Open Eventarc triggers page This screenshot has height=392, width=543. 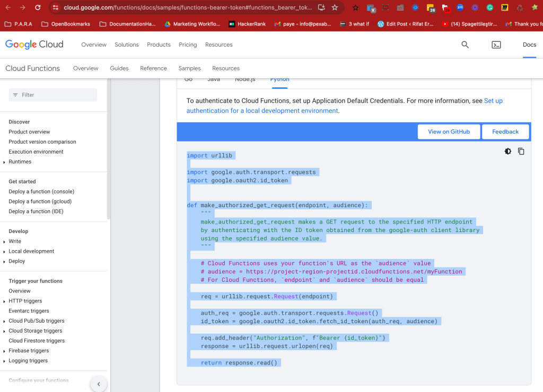(x=29, y=311)
